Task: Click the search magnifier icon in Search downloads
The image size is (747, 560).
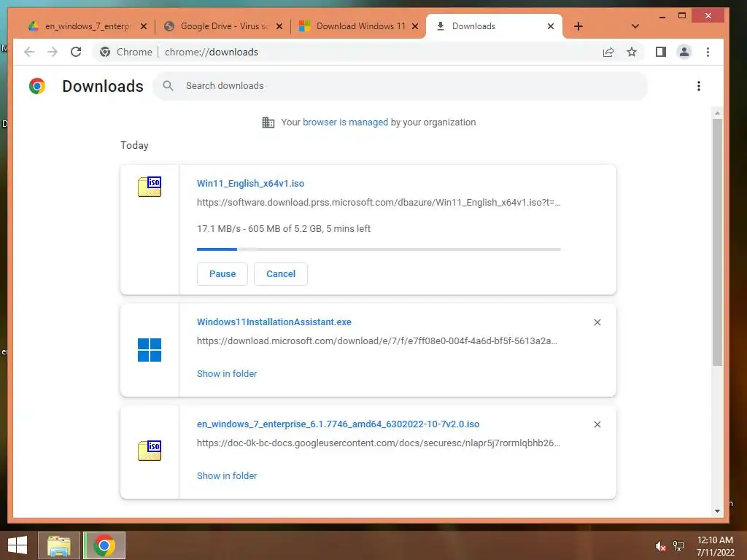Action: pos(169,86)
